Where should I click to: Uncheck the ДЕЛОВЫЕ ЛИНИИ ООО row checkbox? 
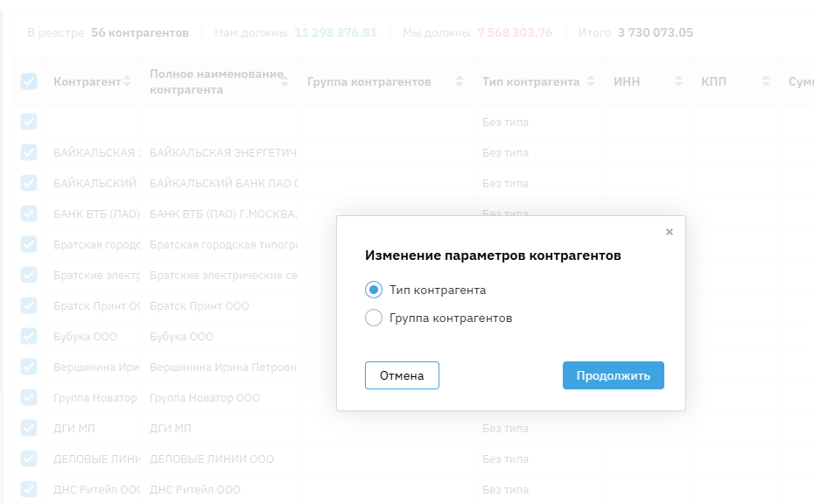click(29, 458)
